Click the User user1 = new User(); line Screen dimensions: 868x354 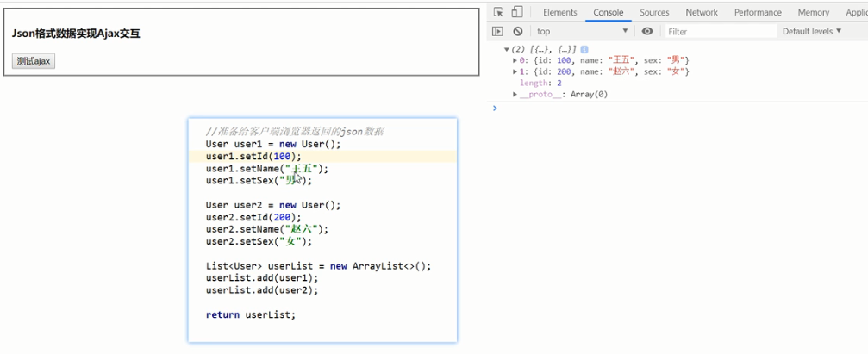[x=273, y=145]
